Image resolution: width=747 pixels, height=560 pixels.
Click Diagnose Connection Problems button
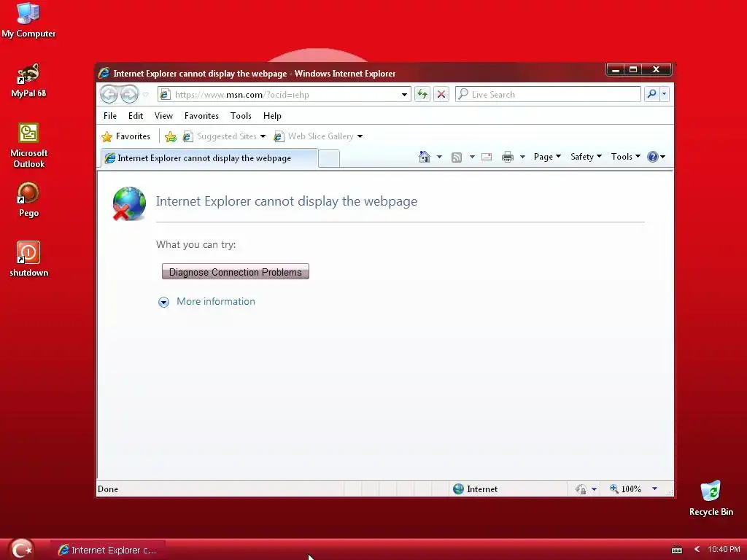coord(236,272)
